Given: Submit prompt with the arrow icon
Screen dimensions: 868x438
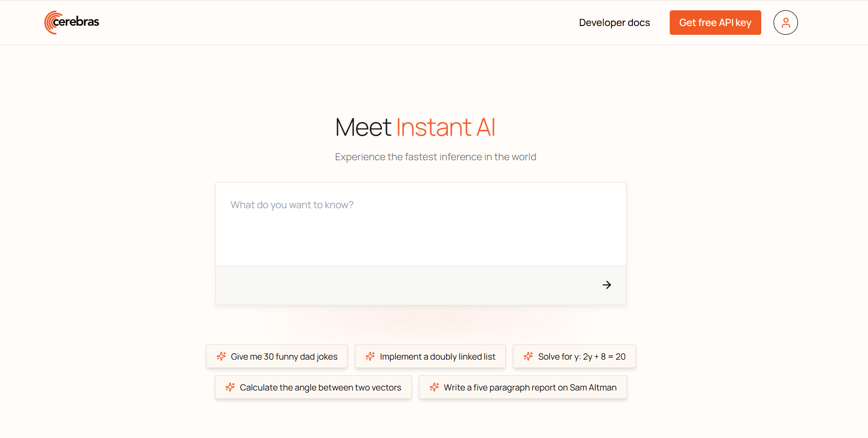Looking at the screenshot, I should pyautogui.click(x=607, y=285).
